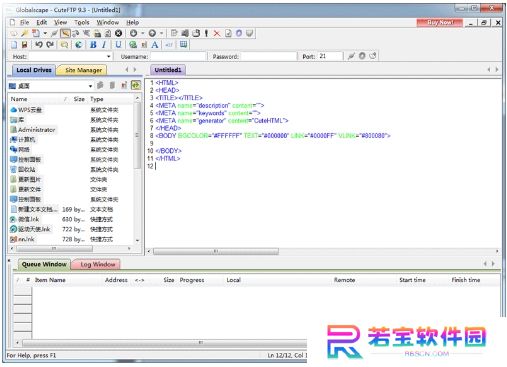
Task: Click the Connect plug icon beside Port
Action: point(351,56)
